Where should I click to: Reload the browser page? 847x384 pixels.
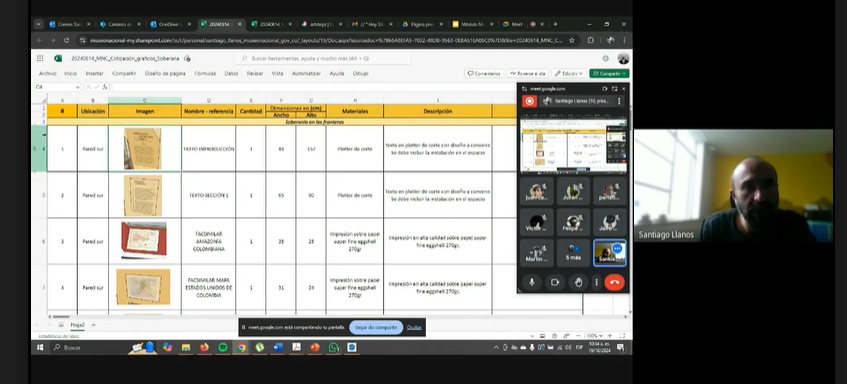tap(66, 40)
